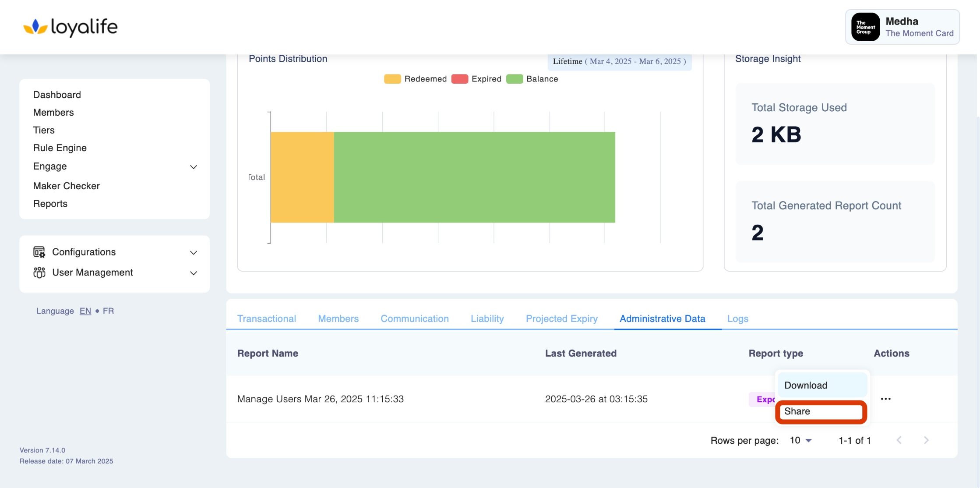980x488 pixels.
Task: Open the three-dots actions menu icon
Action: point(885,399)
